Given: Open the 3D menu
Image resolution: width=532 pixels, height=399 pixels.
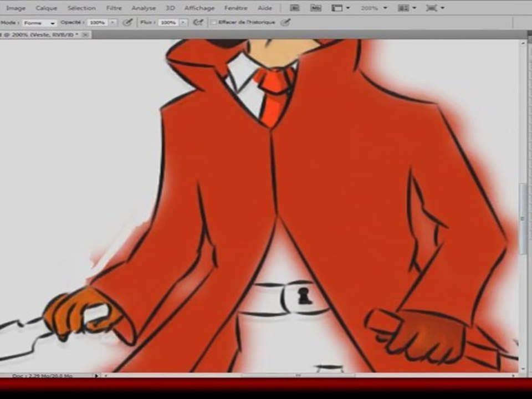Looking at the screenshot, I should click(170, 8).
